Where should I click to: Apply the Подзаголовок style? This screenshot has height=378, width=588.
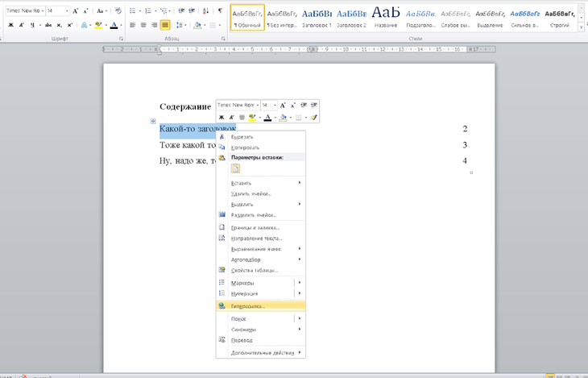pos(420,18)
